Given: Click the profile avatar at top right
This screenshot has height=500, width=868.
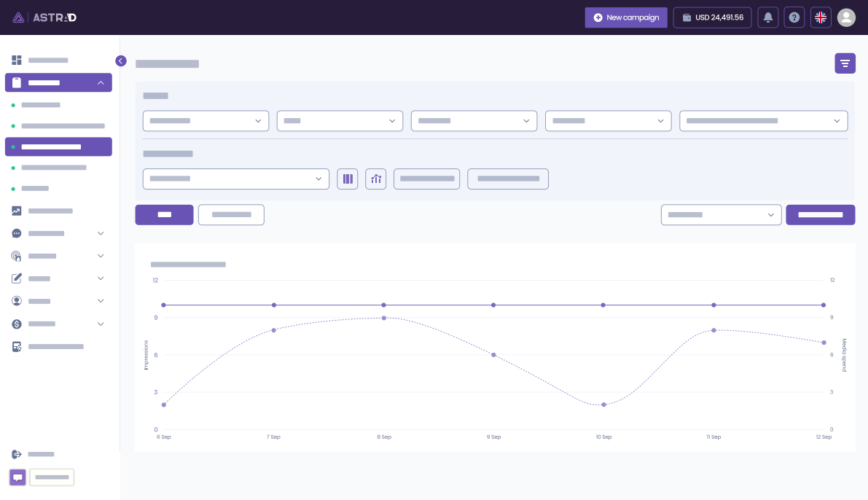Looking at the screenshot, I should pos(846,17).
